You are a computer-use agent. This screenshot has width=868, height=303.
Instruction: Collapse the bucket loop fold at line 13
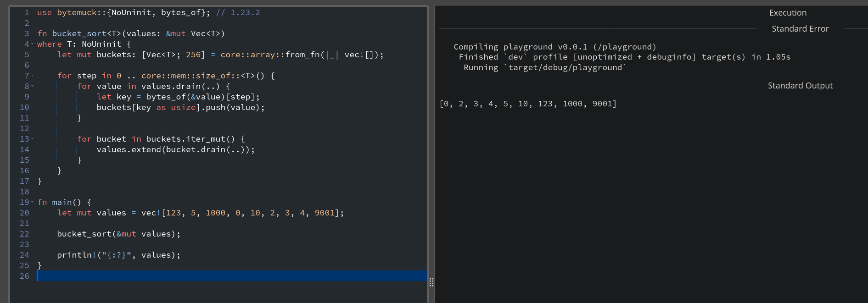pos(32,139)
